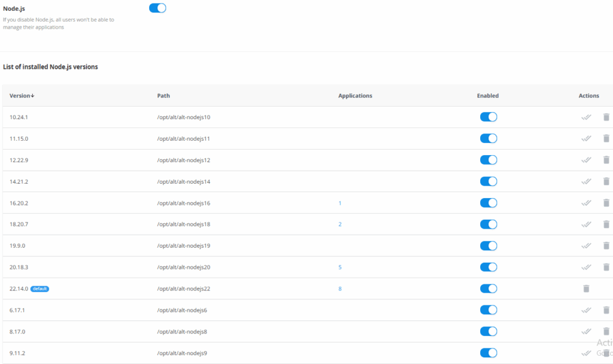The width and height of the screenshot is (613, 364).
Task: Open the 8 applications for version 22.14.0
Action: [x=339, y=289]
